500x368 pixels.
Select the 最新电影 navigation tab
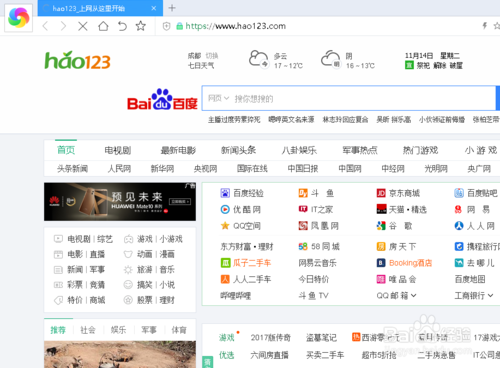pos(178,150)
